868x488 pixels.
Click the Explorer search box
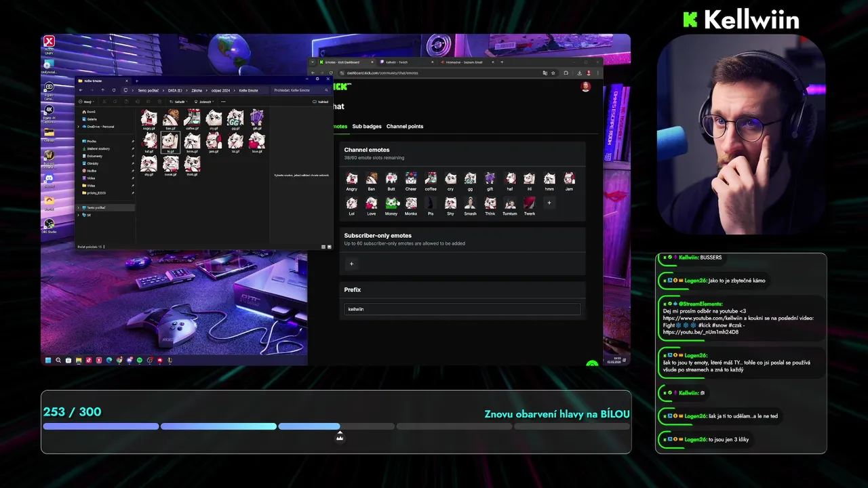(300, 90)
